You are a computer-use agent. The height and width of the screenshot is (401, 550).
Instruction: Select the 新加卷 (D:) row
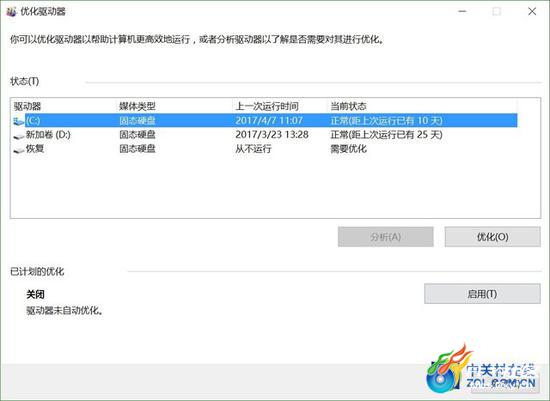pyautogui.click(x=265, y=135)
